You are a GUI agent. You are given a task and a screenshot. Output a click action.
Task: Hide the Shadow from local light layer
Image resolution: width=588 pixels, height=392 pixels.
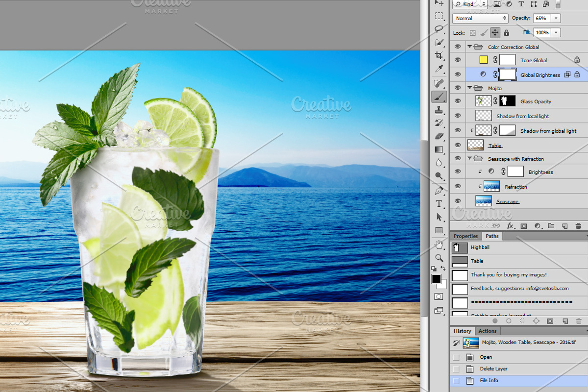(x=458, y=116)
